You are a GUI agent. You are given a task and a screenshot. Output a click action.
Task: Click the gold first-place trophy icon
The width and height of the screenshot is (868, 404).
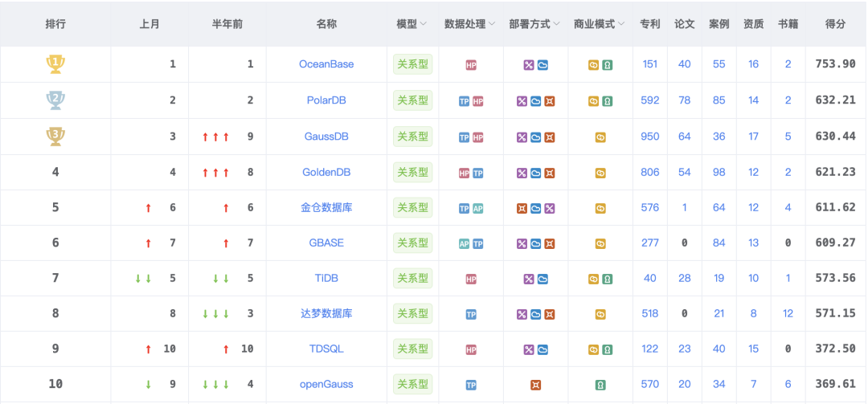55,64
